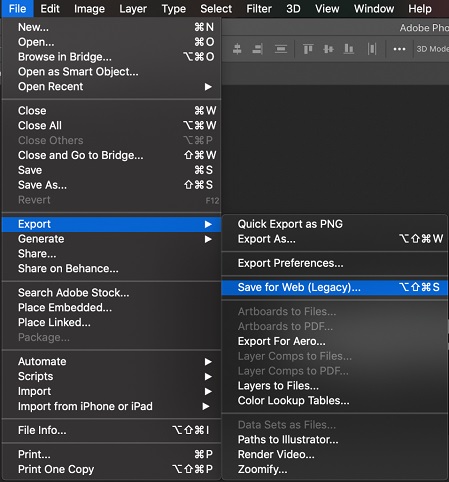Open the three-dots more options icon
449x482 pixels.
tap(399, 49)
